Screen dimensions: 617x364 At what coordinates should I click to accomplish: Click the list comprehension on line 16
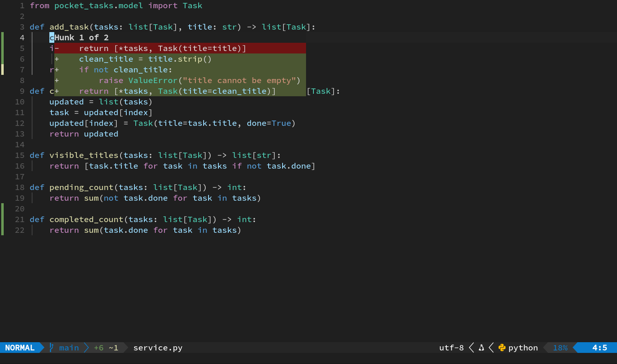200,166
